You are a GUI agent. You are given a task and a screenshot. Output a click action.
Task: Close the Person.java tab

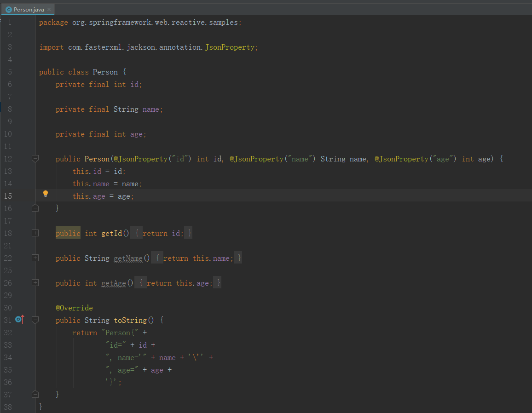click(49, 10)
